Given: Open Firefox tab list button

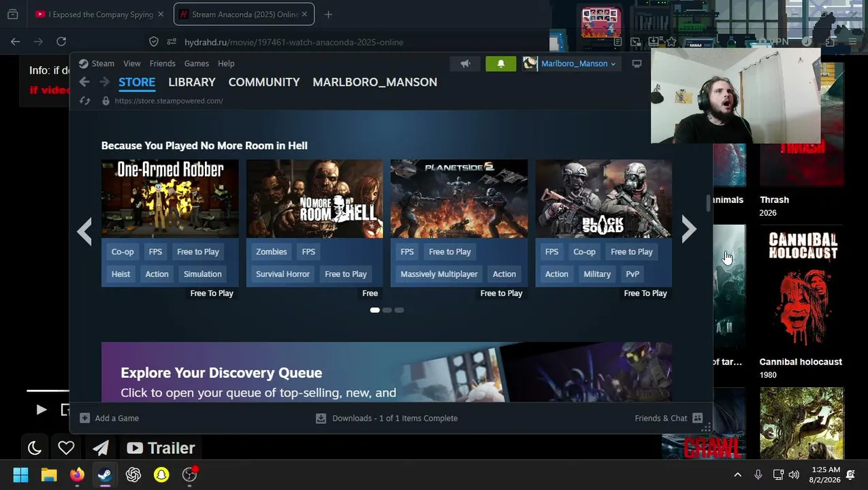Looking at the screenshot, I should (x=12, y=14).
